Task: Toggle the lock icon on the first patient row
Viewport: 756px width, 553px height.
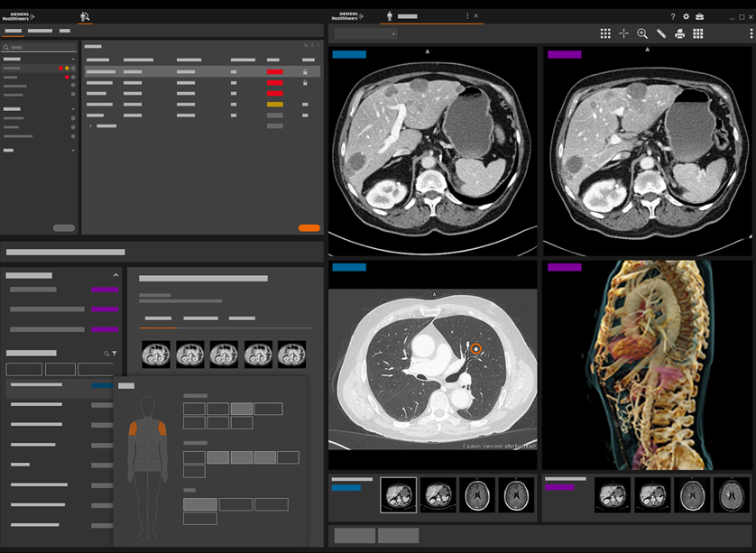Action: [305, 71]
